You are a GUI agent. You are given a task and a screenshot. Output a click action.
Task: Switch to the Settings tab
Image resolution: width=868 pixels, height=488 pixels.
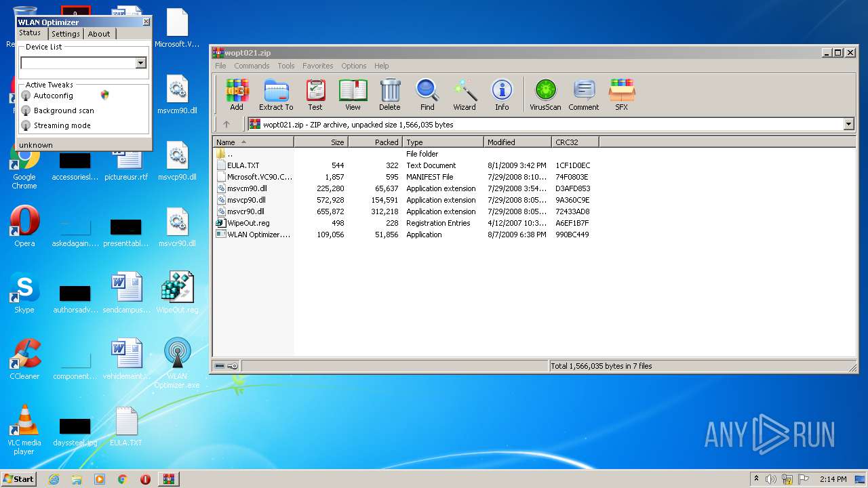click(66, 34)
